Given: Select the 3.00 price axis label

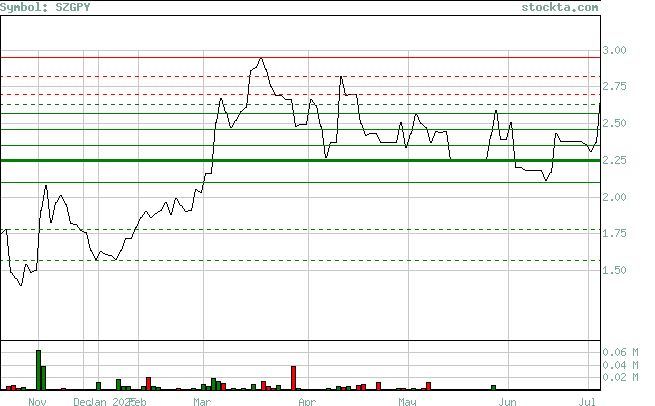Looking at the screenshot, I should pyautogui.click(x=614, y=50).
